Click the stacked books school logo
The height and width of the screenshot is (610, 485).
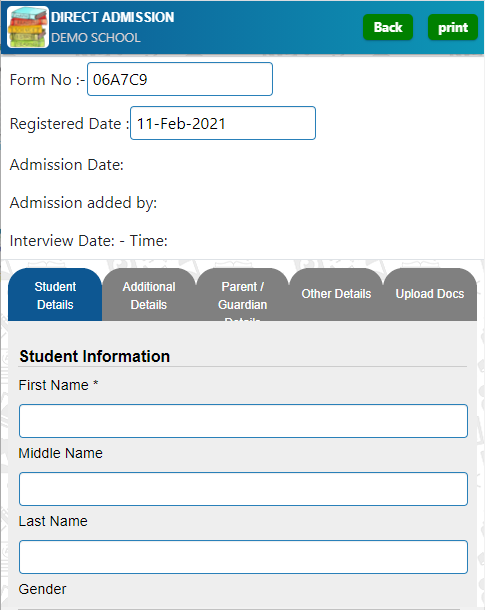(x=28, y=27)
